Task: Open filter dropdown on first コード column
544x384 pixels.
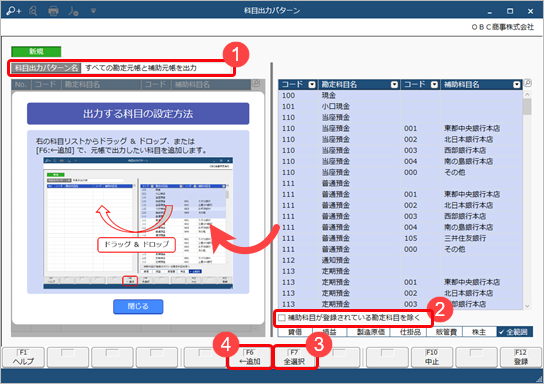Action: 312,85
